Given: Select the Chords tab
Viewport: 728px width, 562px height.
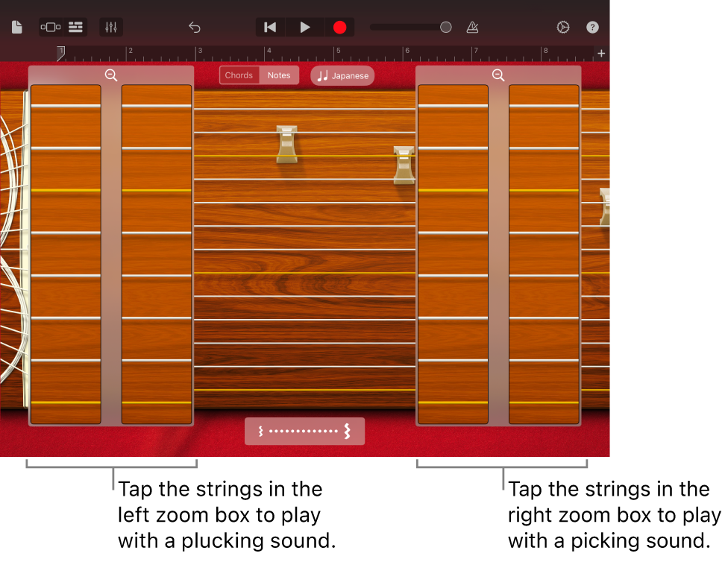Looking at the screenshot, I should coord(239,75).
